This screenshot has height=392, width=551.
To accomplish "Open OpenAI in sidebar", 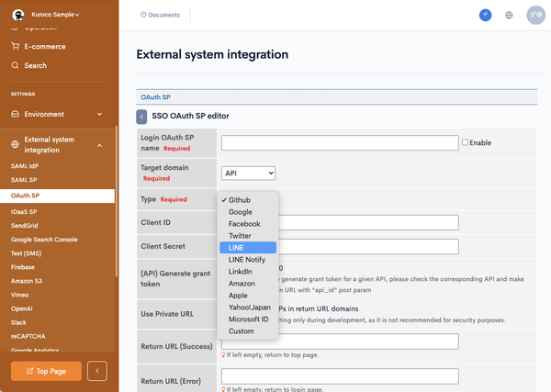I will (x=21, y=308).
